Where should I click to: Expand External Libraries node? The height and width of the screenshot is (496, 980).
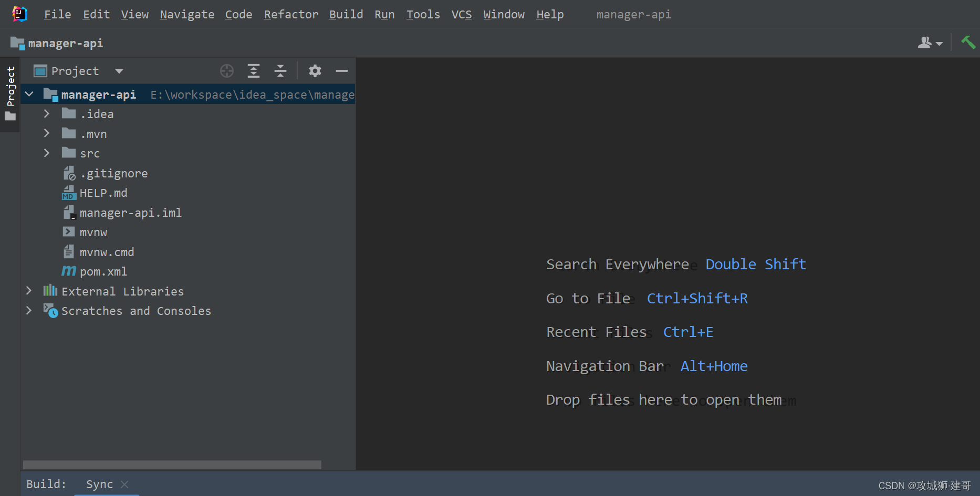tap(29, 290)
